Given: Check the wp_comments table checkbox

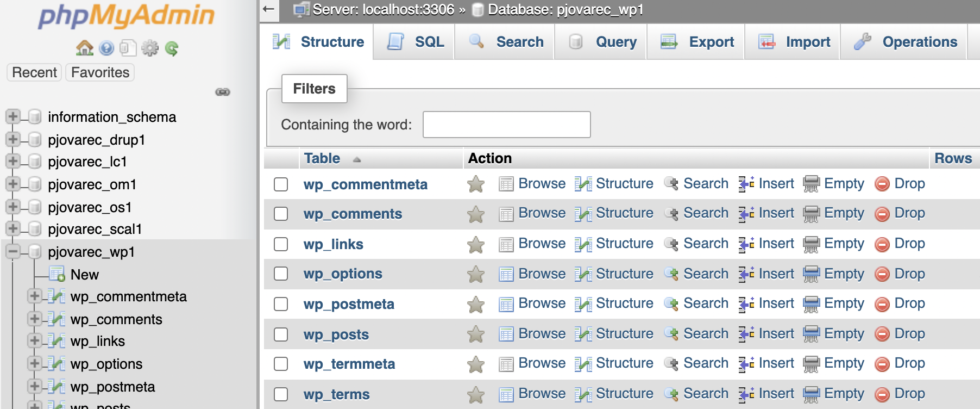Looking at the screenshot, I should tap(281, 214).
